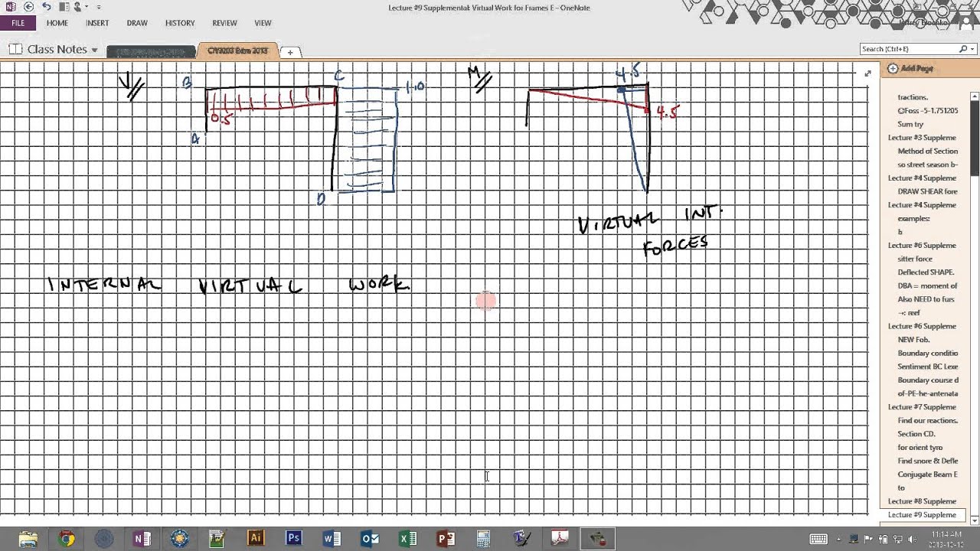Open File Explorer from taskbar

click(x=29, y=539)
